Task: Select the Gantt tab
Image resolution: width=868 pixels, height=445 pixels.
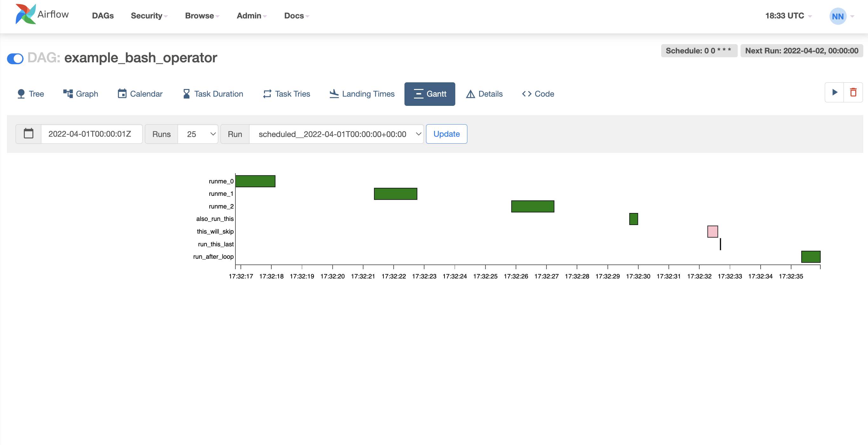Action: coord(430,94)
